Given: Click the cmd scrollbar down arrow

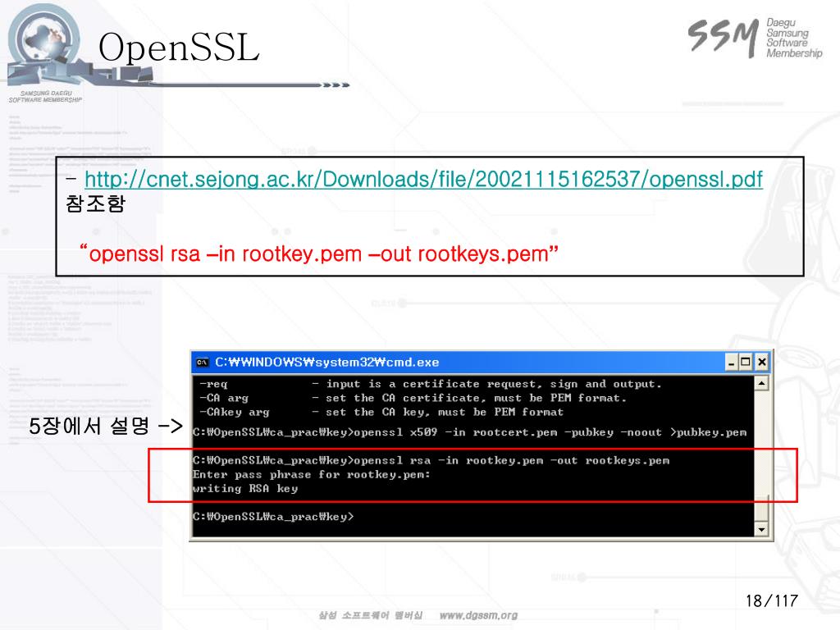Looking at the screenshot, I should point(760,529).
